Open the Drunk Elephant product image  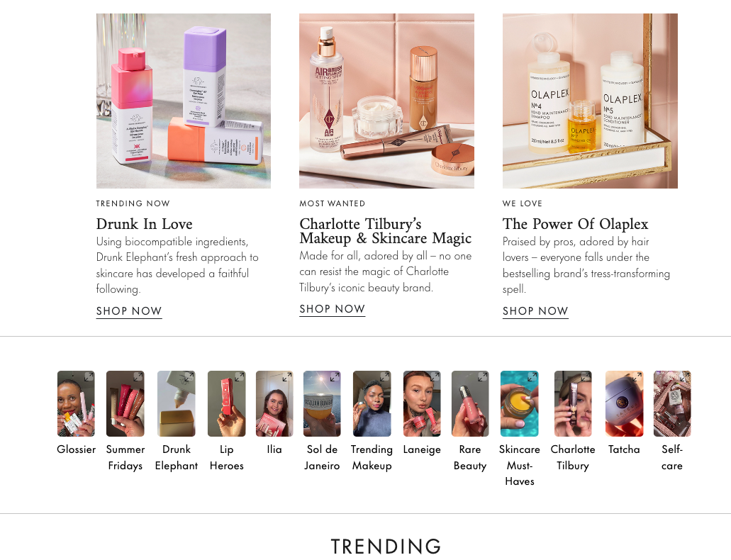[x=183, y=101]
